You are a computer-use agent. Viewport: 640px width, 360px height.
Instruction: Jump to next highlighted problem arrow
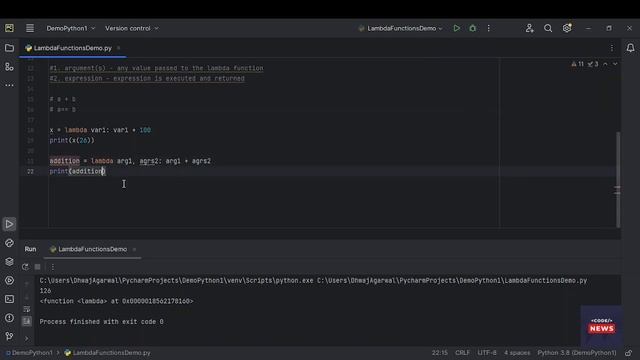[615, 64]
